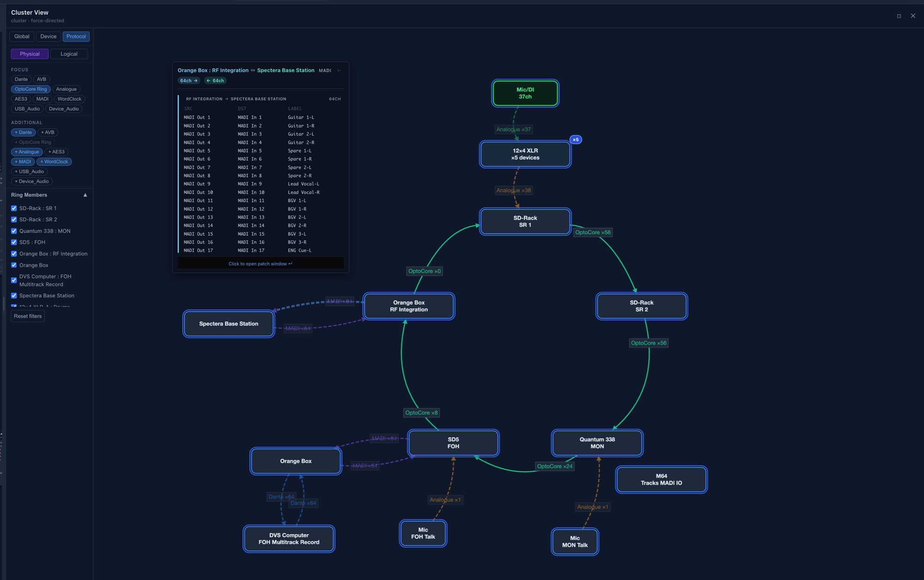Image resolution: width=924 pixels, height=580 pixels.
Task: Add + USB_Audio additional protocol
Action: [30, 172]
